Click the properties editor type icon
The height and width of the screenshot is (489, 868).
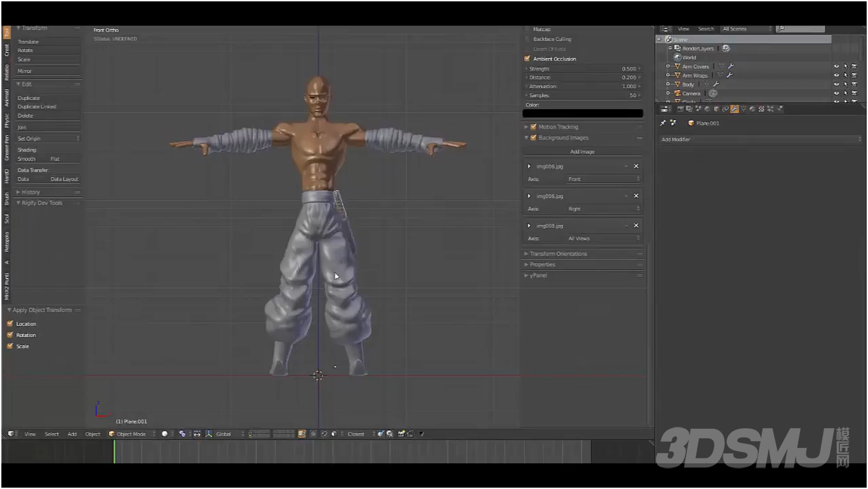(664, 108)
